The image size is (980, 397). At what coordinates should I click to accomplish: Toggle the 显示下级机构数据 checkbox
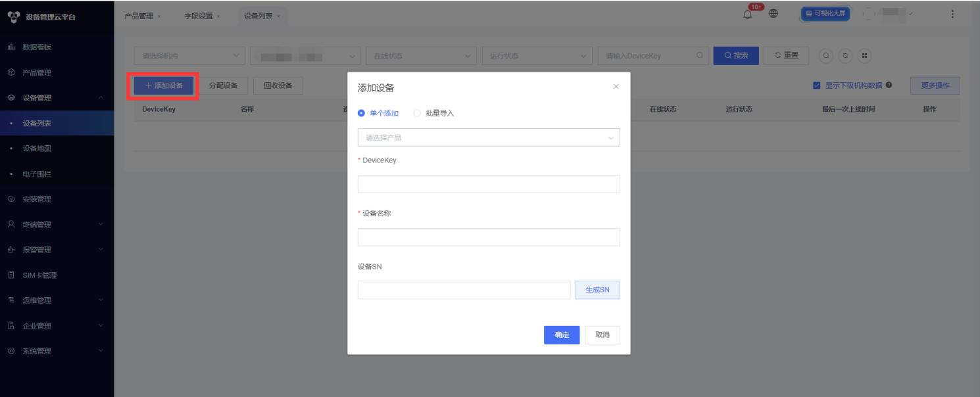coord(817,85)
